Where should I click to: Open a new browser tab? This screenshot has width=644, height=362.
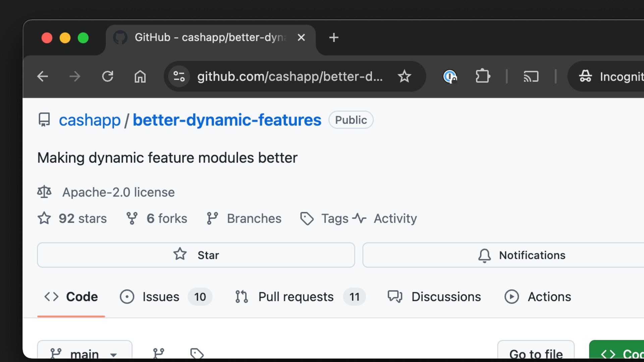click(334, 38)
